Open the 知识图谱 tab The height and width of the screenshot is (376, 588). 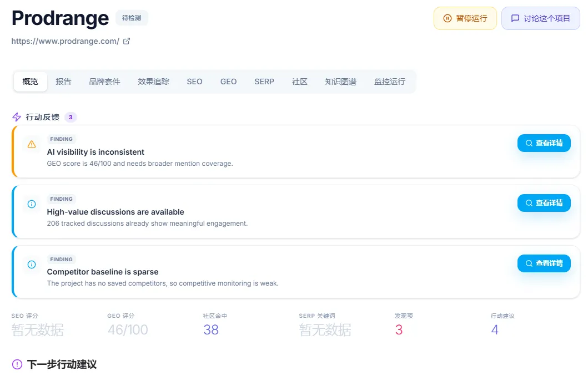point(340,82)
